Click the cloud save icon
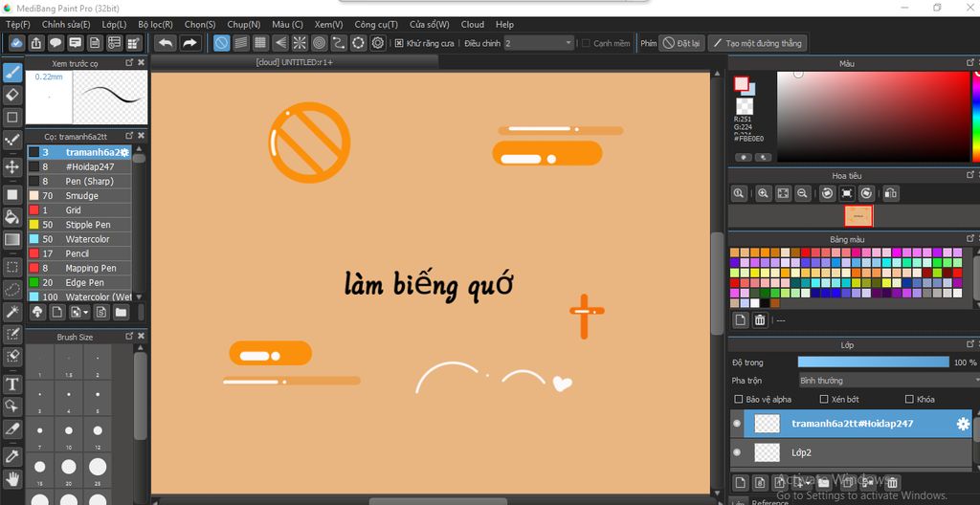The height and width of the screenshot is (505, 980). coord(17,43)
